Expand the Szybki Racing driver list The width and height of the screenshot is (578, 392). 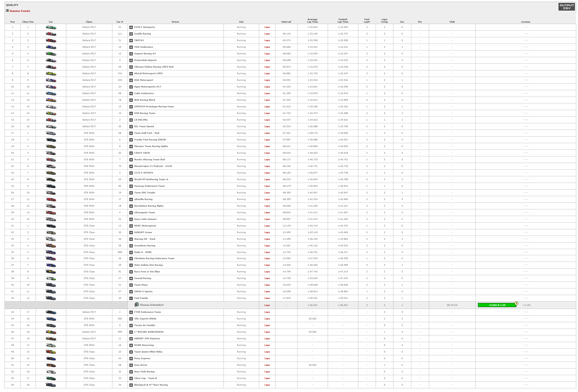131,34
